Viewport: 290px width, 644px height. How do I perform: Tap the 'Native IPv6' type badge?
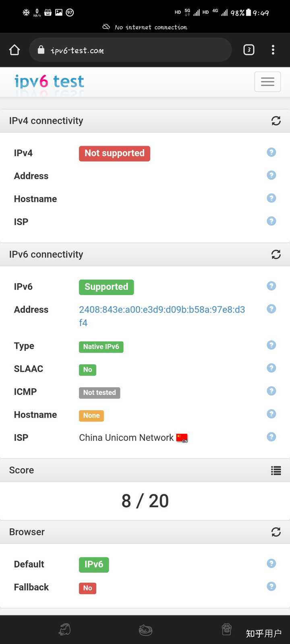click(x=101, y=347)
